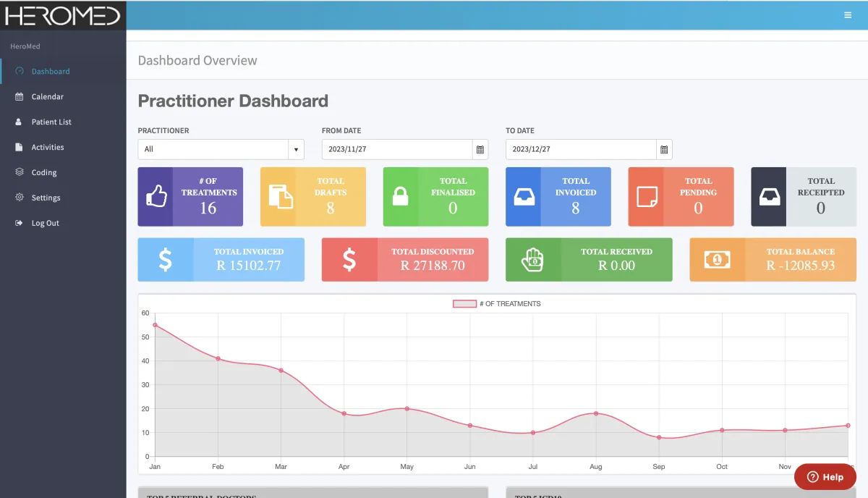Viewport: 868px width, 498px height.
Task: Click the thumbs-up treatments icon
Action: pyautogui.click(x=156, y=197)
